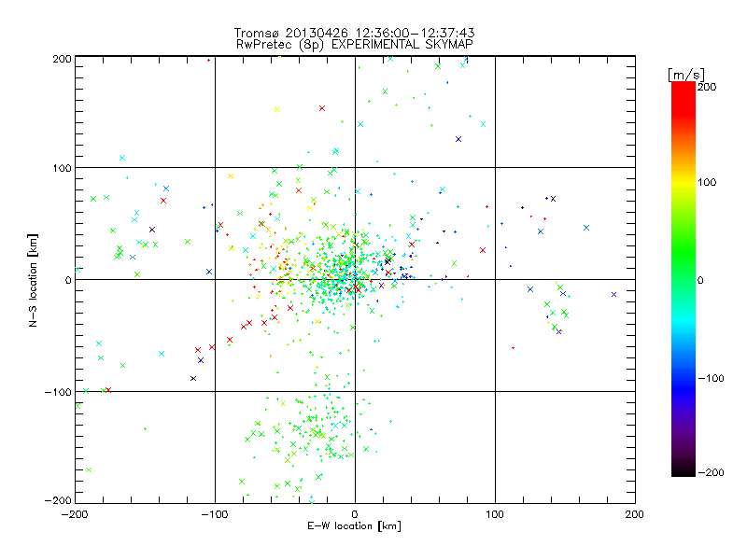Click the y-axis tick label '0'

[x=68, y=280]
